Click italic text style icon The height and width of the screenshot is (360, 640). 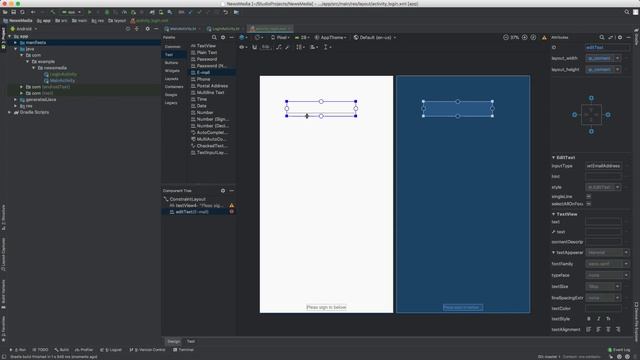(x=598, y=319)
